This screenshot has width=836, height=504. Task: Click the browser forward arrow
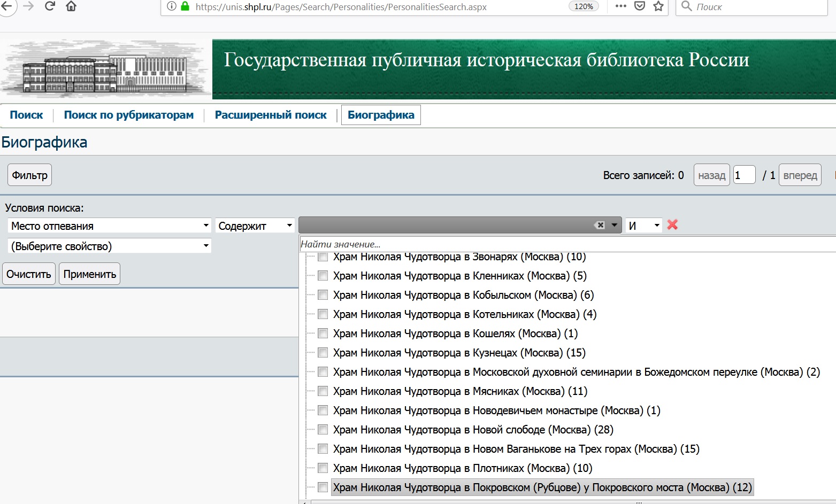pyautogui.click(x=28, y=6)
